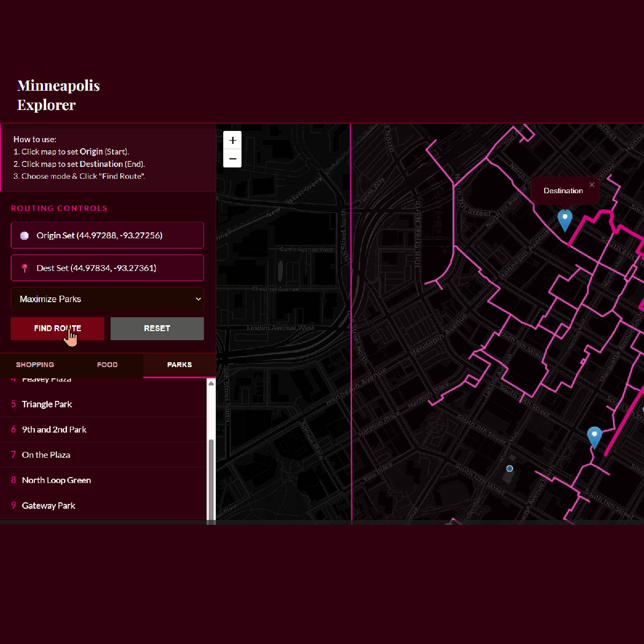Click the white circle icon beside Origin Set
644x644 pixels.
pyautogui.click(x=25, y=236)
